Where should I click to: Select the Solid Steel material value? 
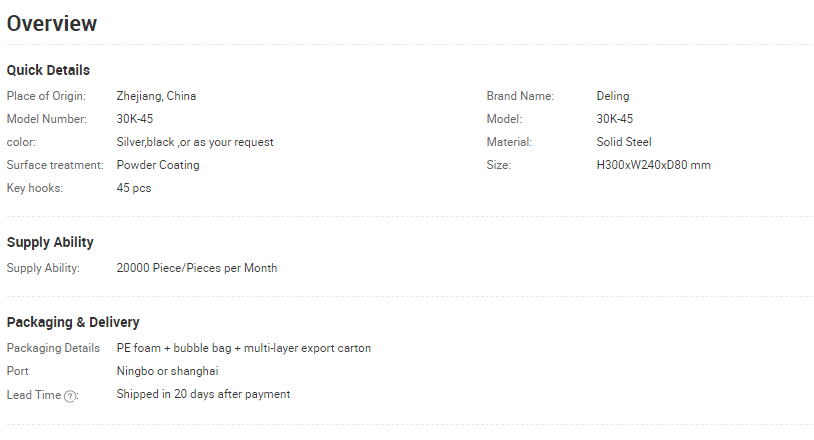[623, 142]
